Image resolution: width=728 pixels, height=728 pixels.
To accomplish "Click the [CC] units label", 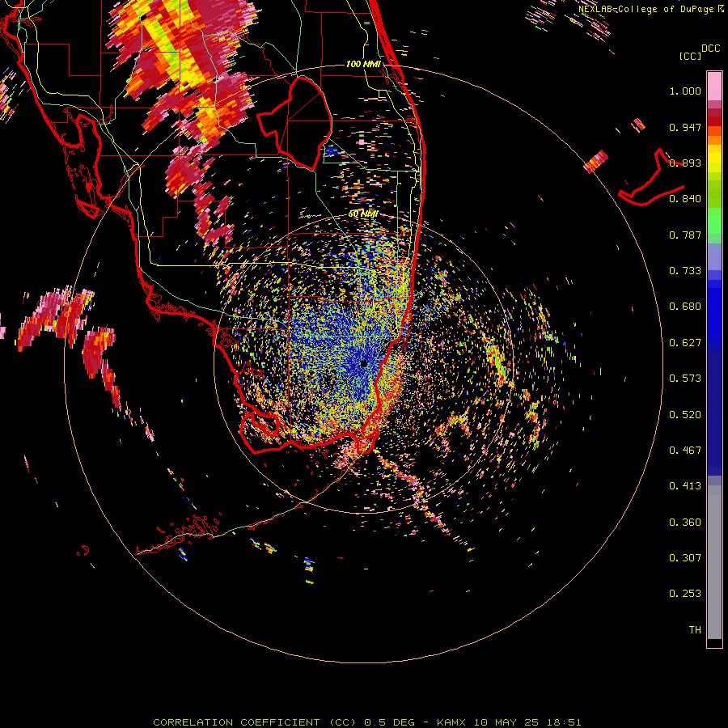I will pos(690,56).
